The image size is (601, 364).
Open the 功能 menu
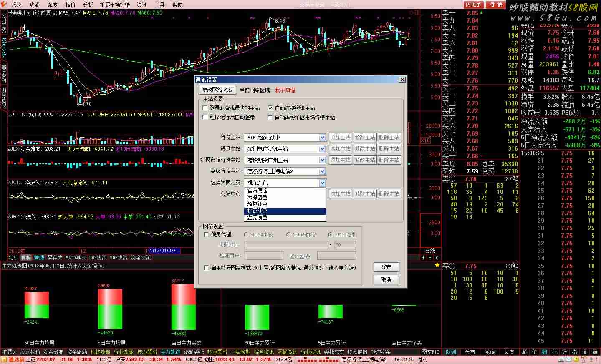(x=35, y=5)
